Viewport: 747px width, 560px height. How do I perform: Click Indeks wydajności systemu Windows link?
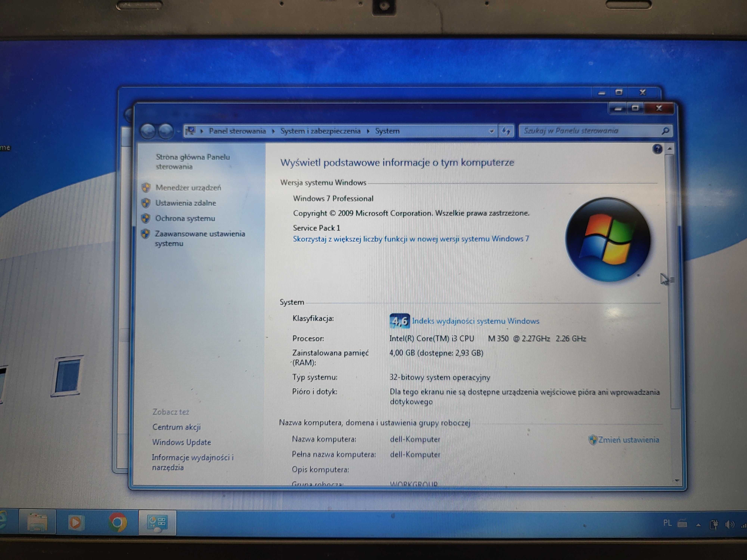pyautogui.click(x=475, y=321)
